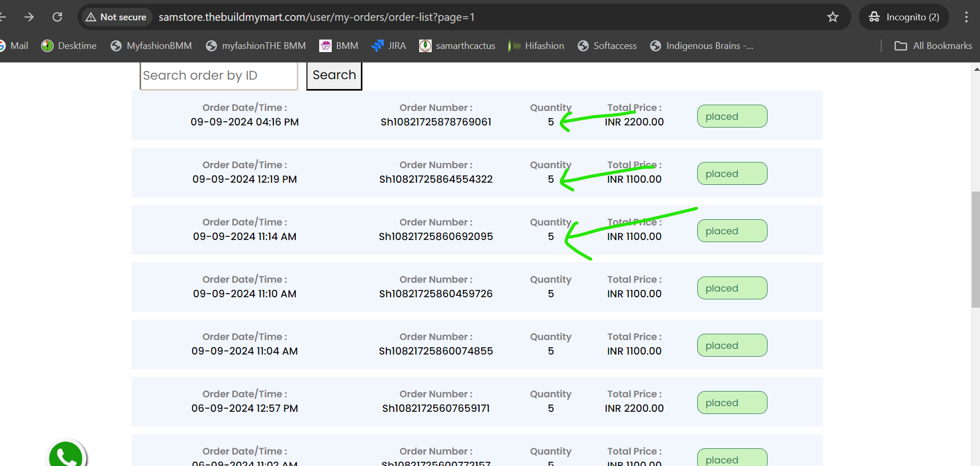Click order date 09-09-2024 11:10 AM
Screen dimensions: 980x466
tap(245, 294)
